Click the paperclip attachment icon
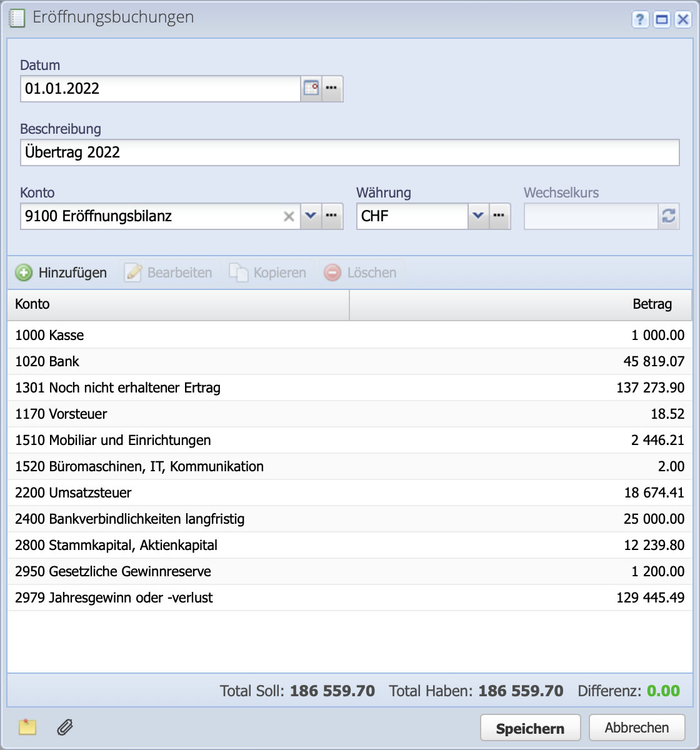This screenshot has width=700, height=750. pyautogui.click(x=65, y=727)
